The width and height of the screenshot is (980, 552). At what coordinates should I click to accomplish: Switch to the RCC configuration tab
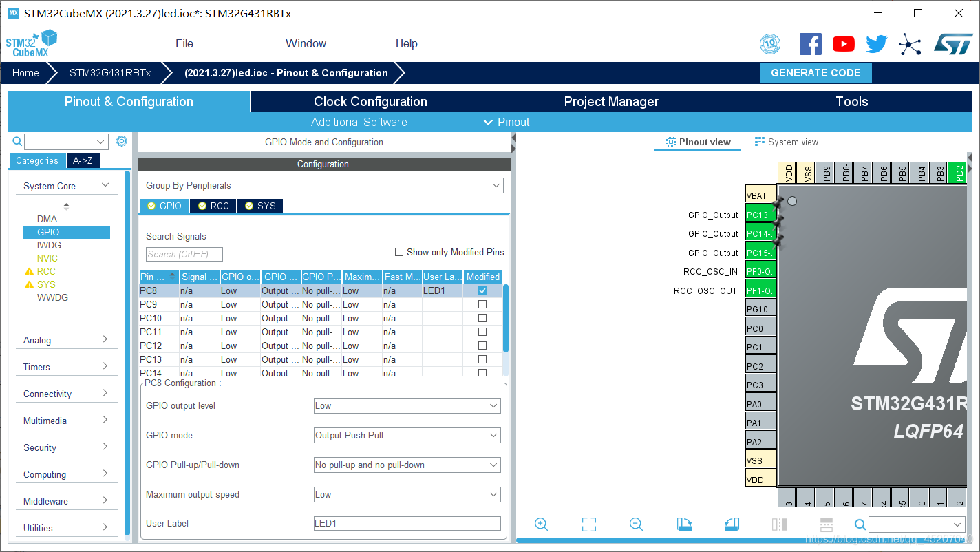click(213, 206)
